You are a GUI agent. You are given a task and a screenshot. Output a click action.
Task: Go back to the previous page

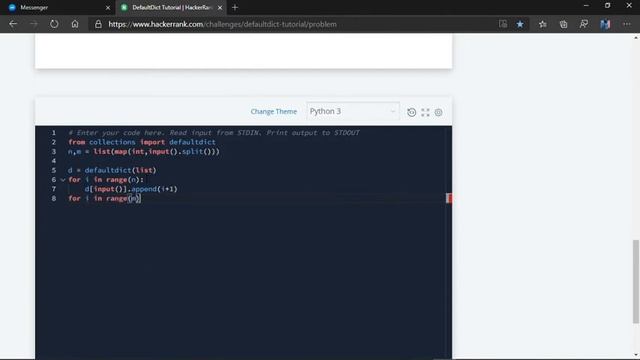(x=13, y=24)
